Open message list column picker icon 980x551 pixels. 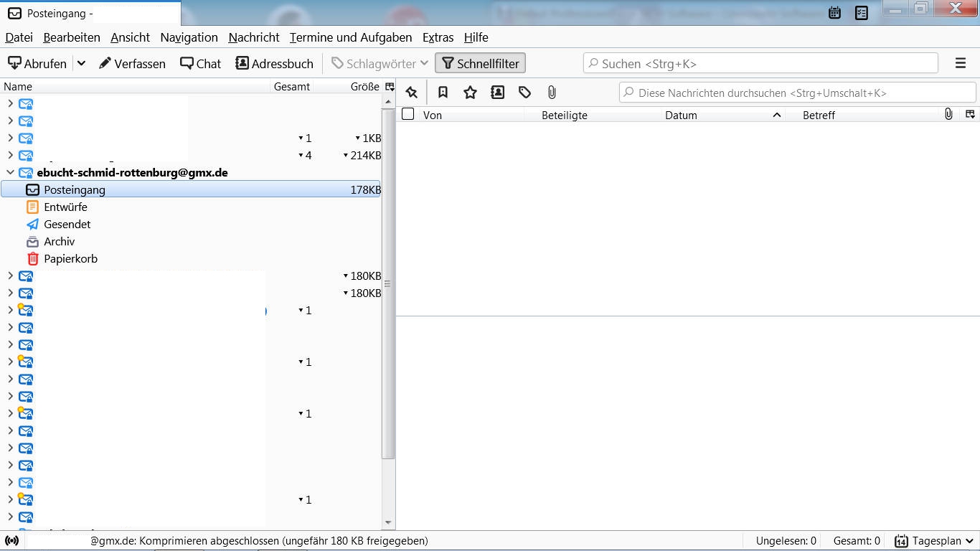[x=970, y=114]
